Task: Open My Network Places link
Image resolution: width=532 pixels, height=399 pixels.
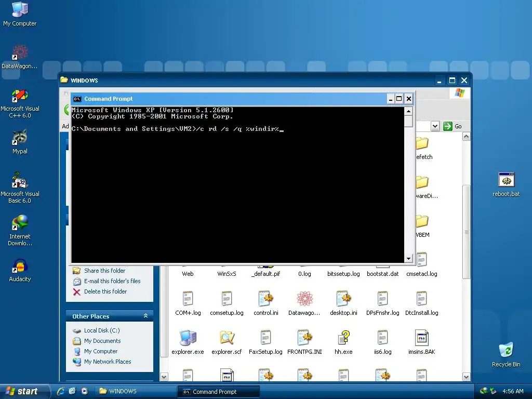Action: (107, 362)
